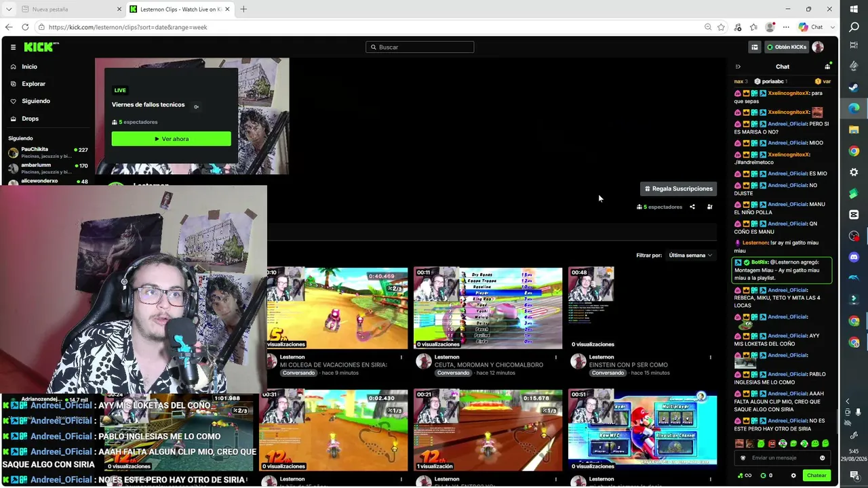Screen dimensions: 868x488
Task: Send message with Chatear button
Action: 816,475
